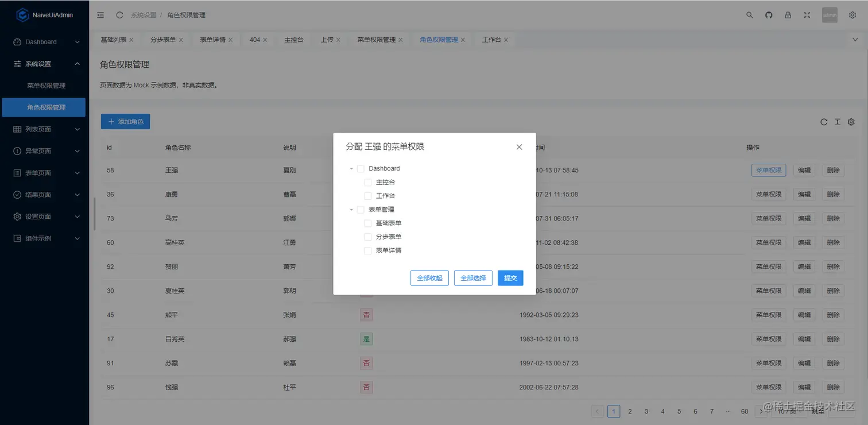Screen dimensions: 868x425
Task: Click the lock screen icon
Action: point(788,15)
